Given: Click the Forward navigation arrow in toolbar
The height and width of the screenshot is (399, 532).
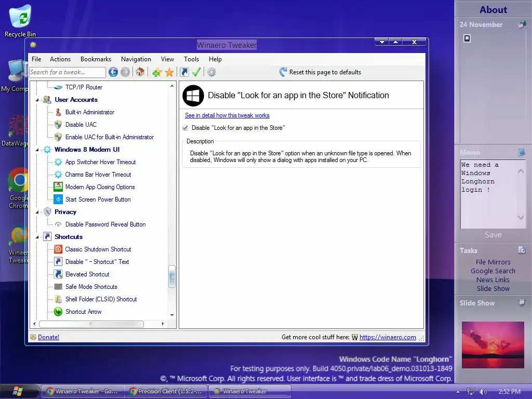Looking at the screenshot, I should (x=125, y=72).
